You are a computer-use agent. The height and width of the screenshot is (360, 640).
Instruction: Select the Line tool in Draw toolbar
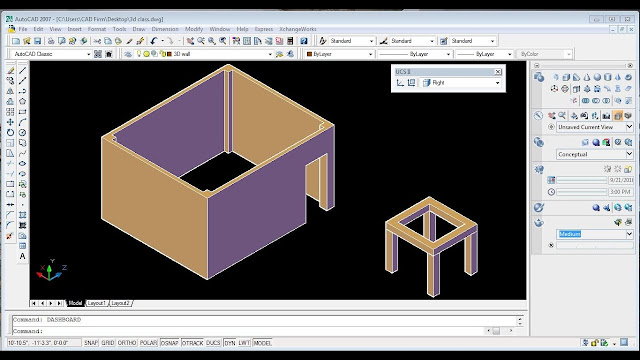pos(22,71)
